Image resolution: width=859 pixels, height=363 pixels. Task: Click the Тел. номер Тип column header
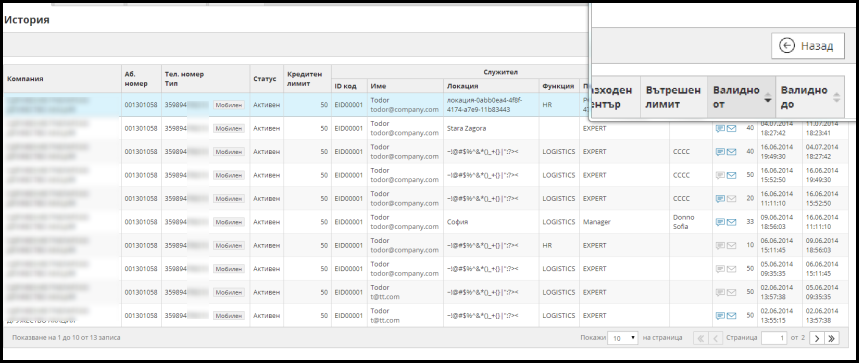(205, 79)
